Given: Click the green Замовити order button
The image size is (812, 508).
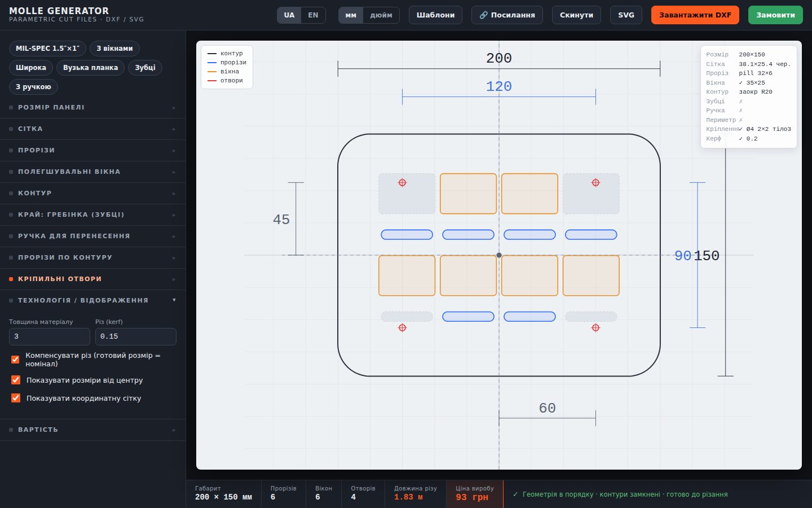Looking at the screenshot, I should tap(775, 15).
